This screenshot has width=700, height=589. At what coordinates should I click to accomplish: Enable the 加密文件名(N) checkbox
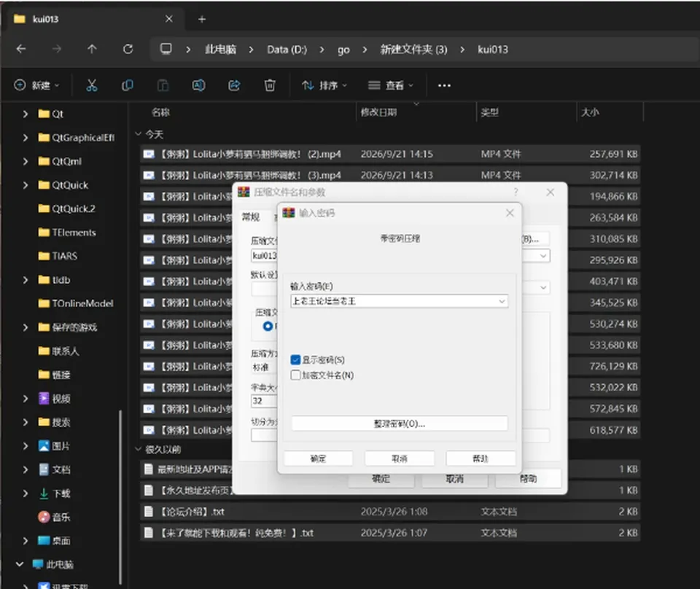(x=295, y=375)
